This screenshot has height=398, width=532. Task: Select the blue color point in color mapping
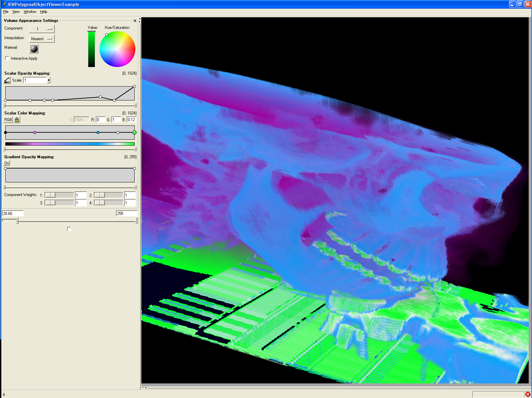(98, 133)
